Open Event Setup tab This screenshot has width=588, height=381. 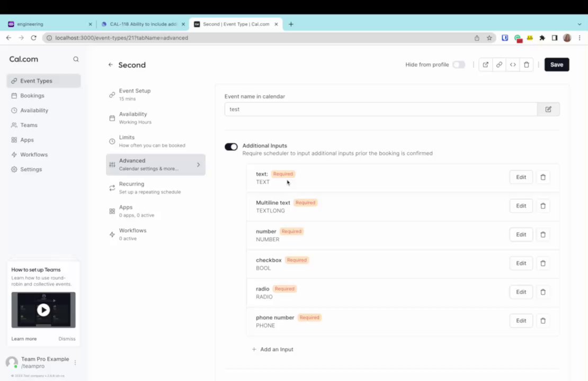pos(156,94)
